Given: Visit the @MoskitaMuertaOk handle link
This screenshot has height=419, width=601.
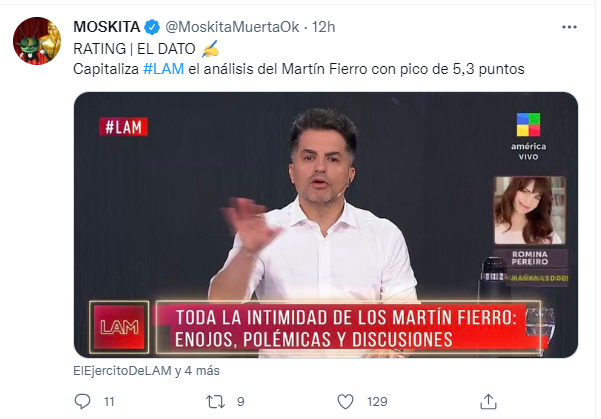Looking at the screenshot, I should (x=232, y=27).
